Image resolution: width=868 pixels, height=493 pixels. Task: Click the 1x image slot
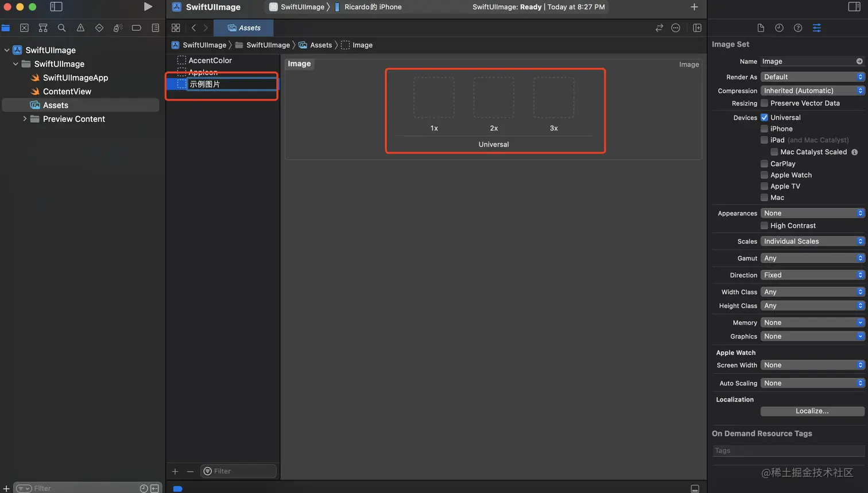click(434, 98)
